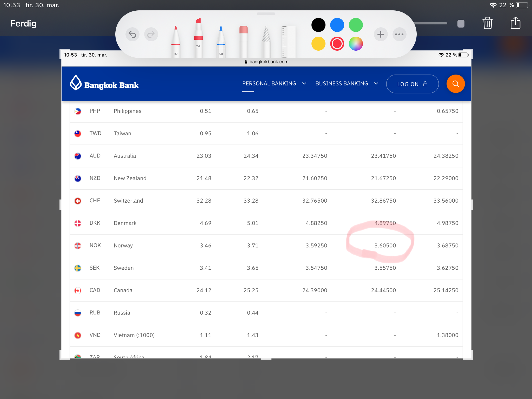The width and height of the screenshot is (532, 399).
Task: Tap the undo arrow in markup toolbar
Action: coord(132,34)
